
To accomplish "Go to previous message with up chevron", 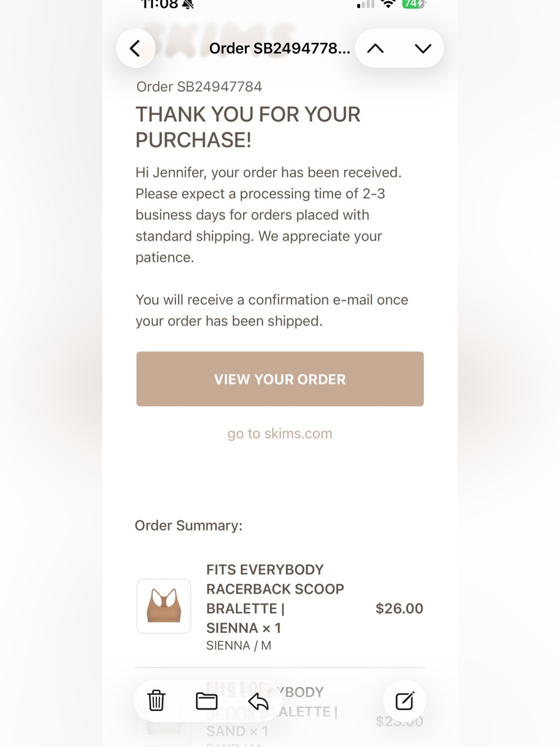I will pyautogui.click(x=375, y=48).
